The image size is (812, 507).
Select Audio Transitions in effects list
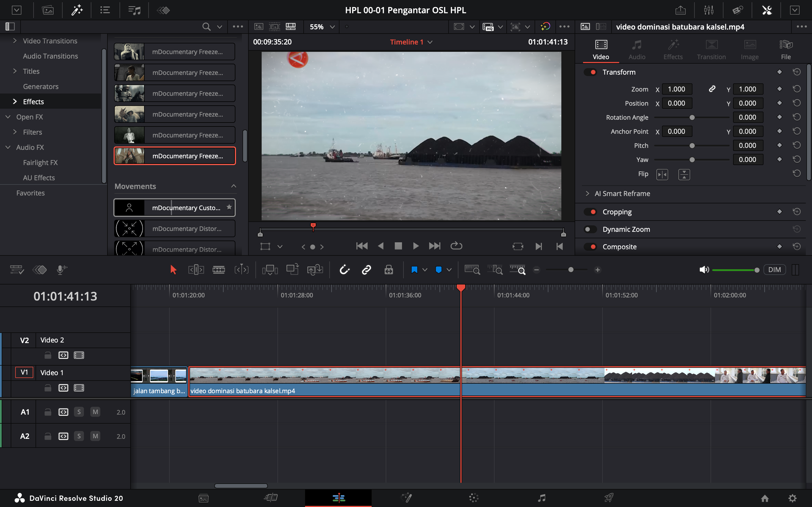coord(50,56)
